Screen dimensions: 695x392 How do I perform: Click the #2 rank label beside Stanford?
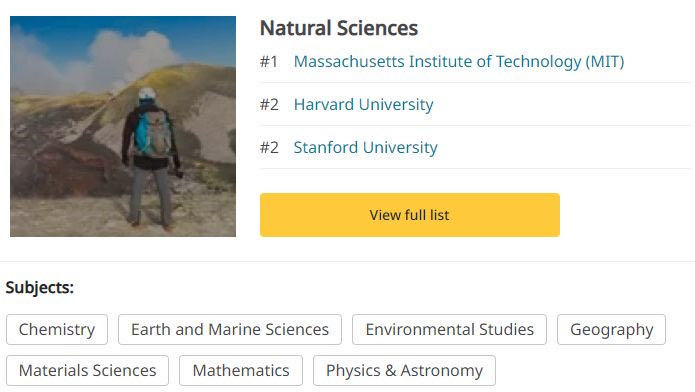tap(269, 148)
